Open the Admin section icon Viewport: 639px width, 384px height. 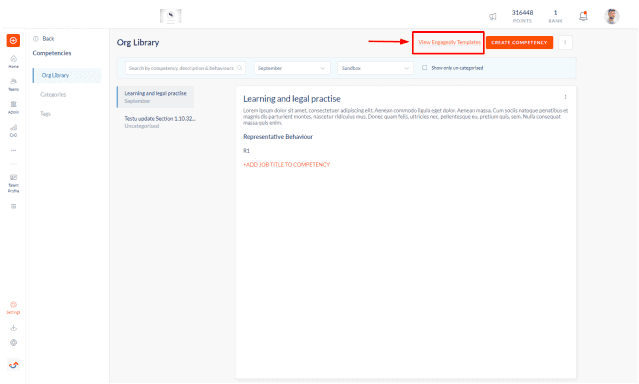coord(13,107)
